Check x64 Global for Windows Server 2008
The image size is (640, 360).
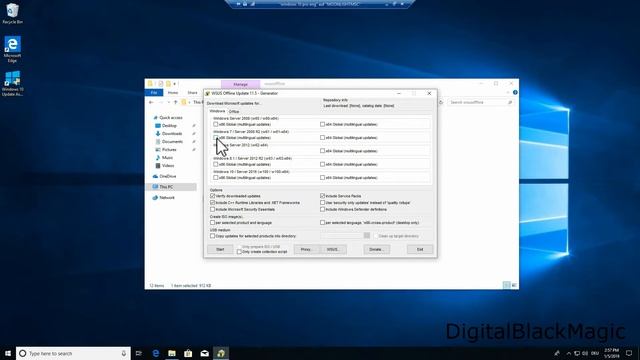coord(322,124)
